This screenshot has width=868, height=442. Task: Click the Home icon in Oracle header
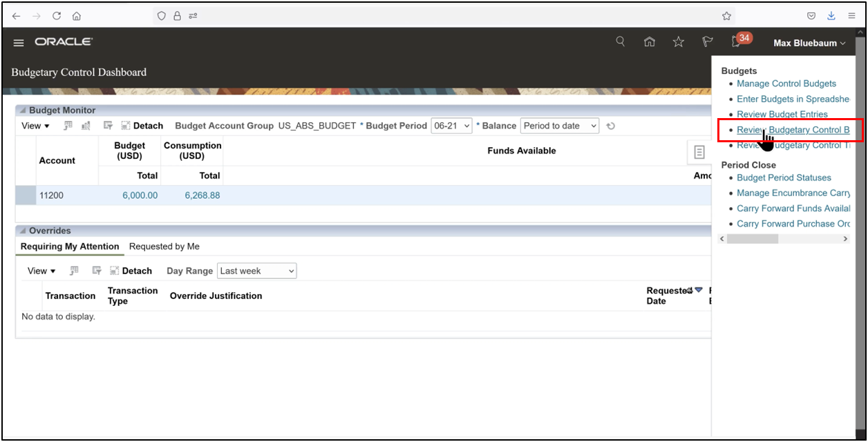coord(650,41)
